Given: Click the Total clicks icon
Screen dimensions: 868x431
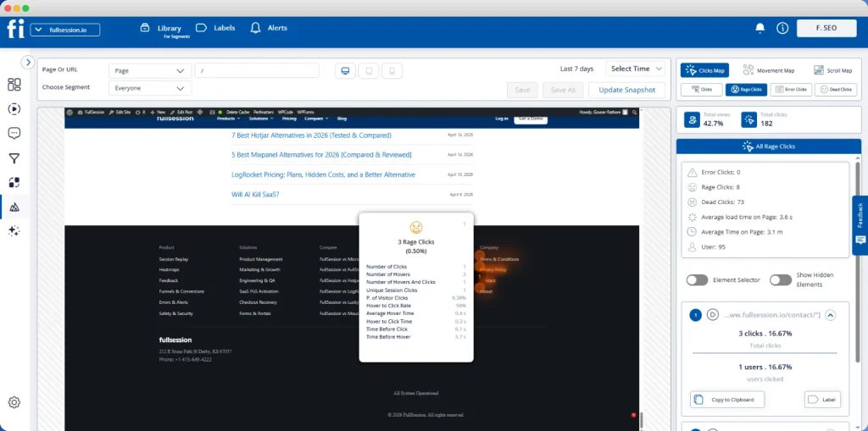Looking at the screenshot, I should point(749,119).
